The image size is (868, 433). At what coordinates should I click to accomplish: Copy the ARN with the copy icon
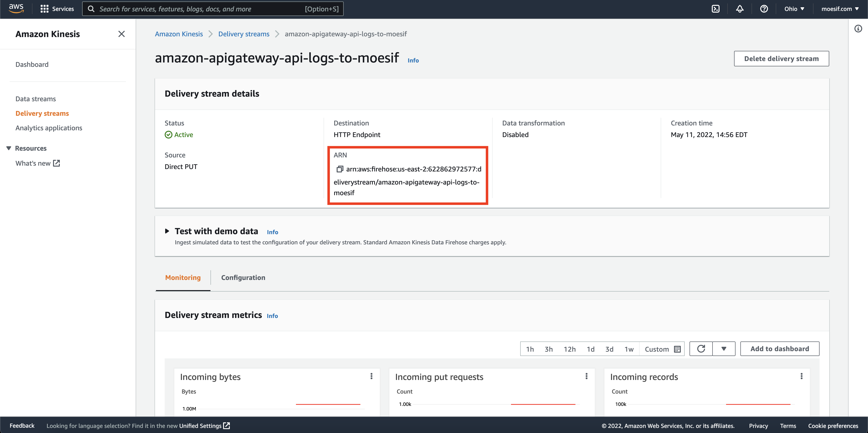coord(340,169)
